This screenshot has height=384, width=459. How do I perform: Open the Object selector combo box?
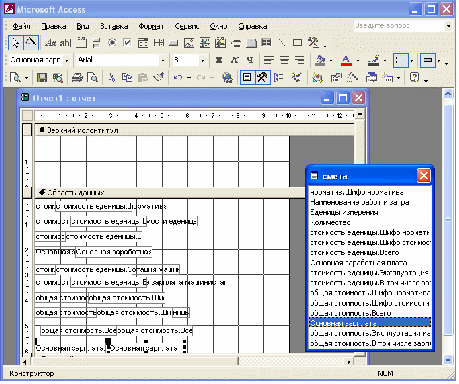click(67, 60)
